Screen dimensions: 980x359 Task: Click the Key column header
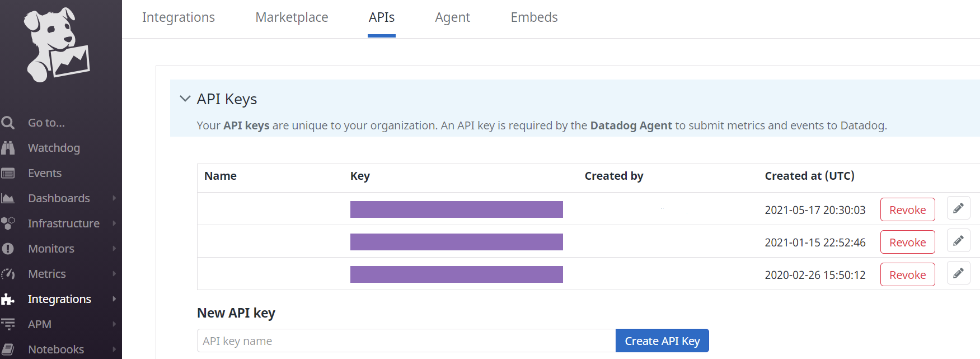click(360, 176)
